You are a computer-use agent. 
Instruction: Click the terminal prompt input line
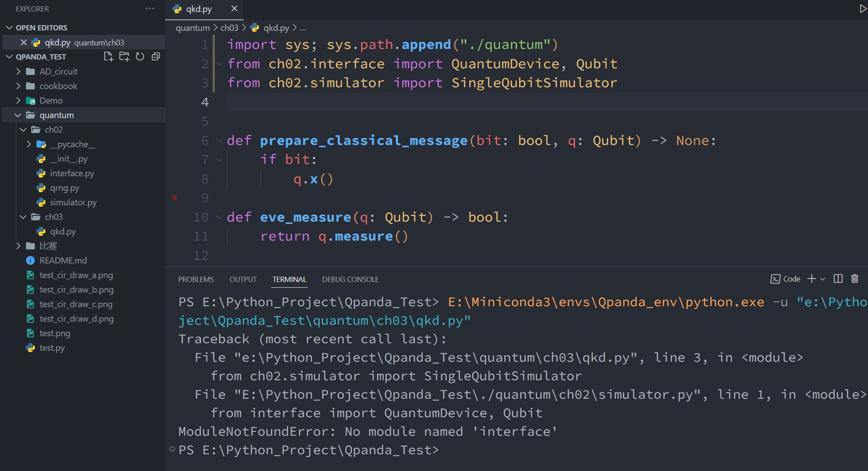coord(309,450)
